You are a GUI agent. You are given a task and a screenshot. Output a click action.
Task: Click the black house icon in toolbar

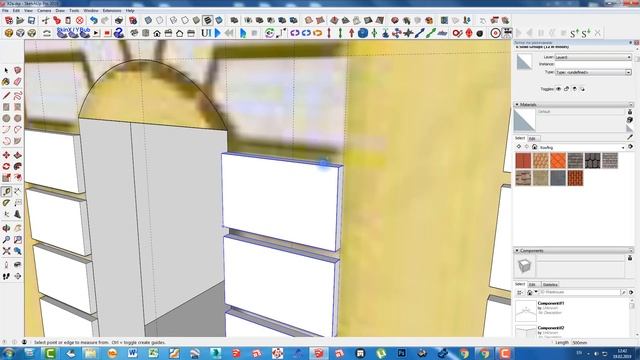click(x=157, y=33)
